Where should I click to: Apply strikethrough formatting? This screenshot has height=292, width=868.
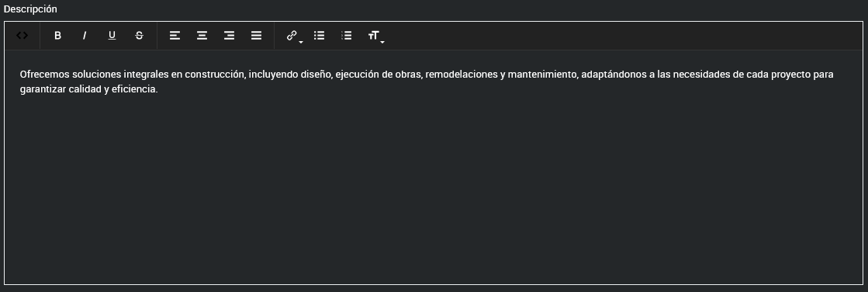pyautogui.click(x=139, y=36)
